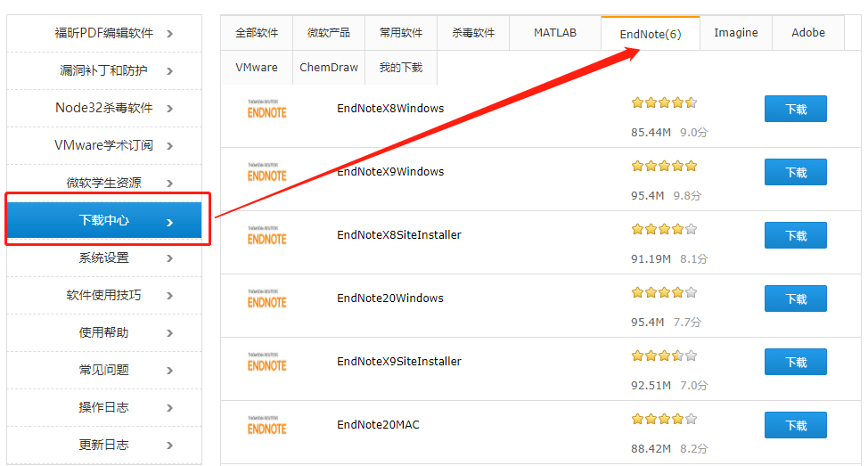Expand the 使用帮助 chevron
This screenshot has width=868, height=466.
pos(170,333)
